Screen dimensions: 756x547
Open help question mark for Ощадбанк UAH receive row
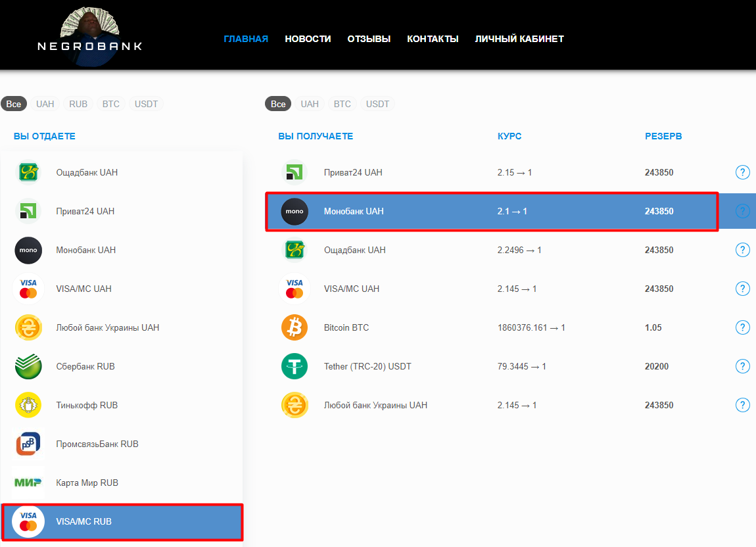(742, 250)
